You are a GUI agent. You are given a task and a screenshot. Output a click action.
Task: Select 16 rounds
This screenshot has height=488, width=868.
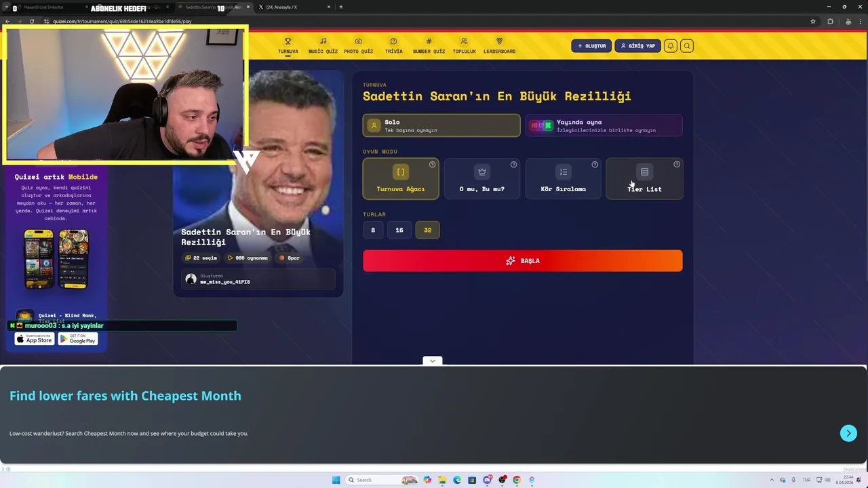coord(399,230)
